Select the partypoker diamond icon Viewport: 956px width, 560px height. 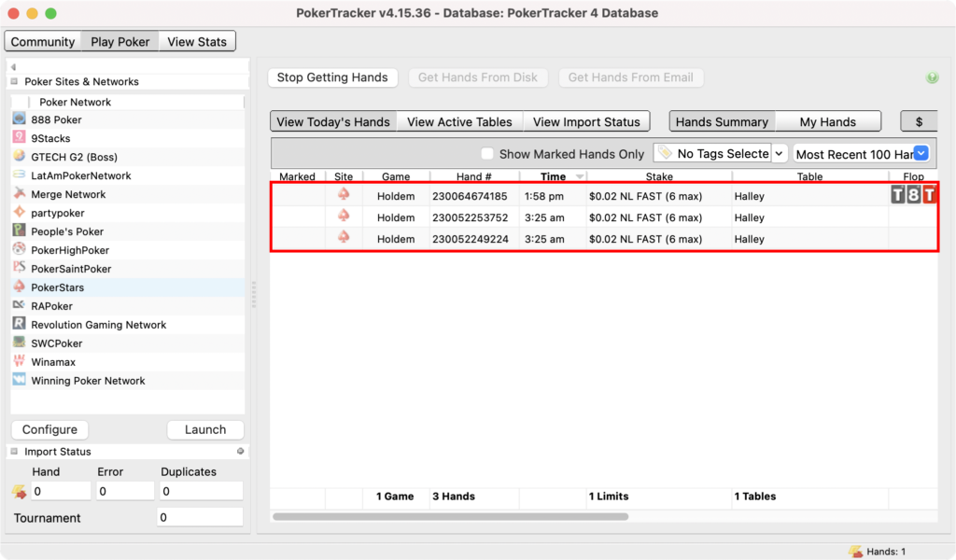click(x=19, y=212)
